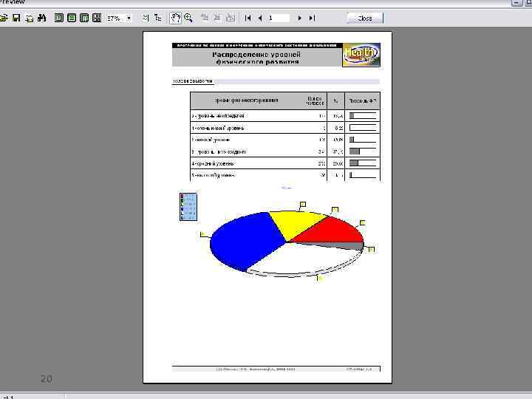Click the '3-уровень ниже среднего' row label
Screen dimensions: 532x399
click(x=219, y=151)
